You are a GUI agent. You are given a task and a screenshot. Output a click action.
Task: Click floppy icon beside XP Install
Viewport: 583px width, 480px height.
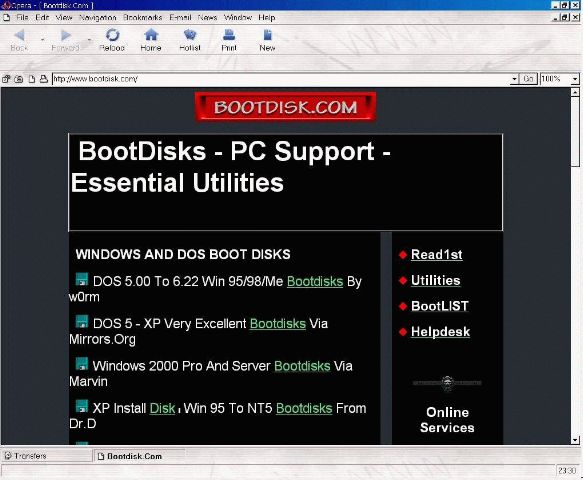point(82,406)
